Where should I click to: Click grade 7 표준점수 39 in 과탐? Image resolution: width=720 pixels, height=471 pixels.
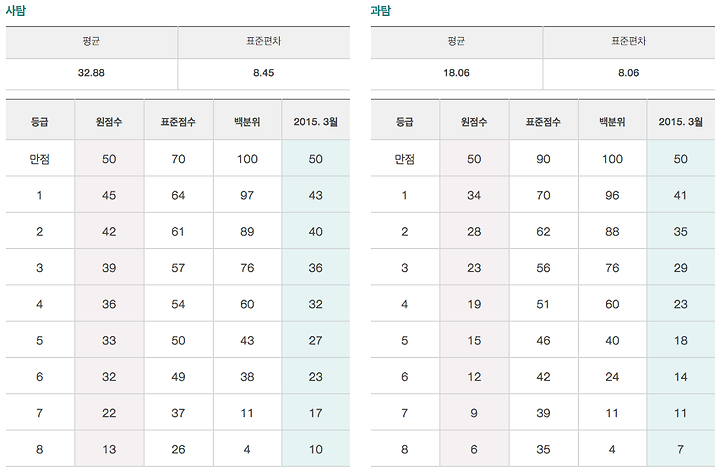[543, 413]
